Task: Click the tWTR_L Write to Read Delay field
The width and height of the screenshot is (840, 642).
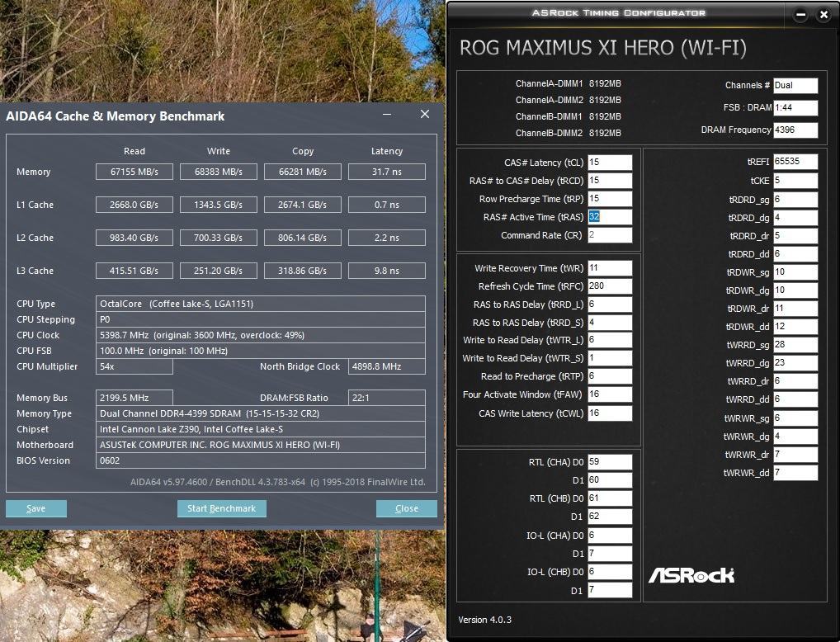Action: pos(610,340)
